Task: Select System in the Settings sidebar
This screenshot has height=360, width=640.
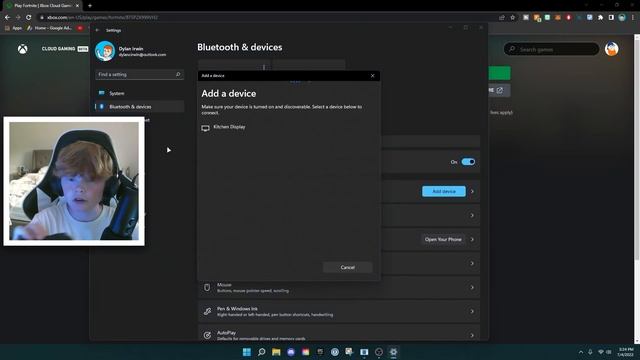Action: (139, 93)
